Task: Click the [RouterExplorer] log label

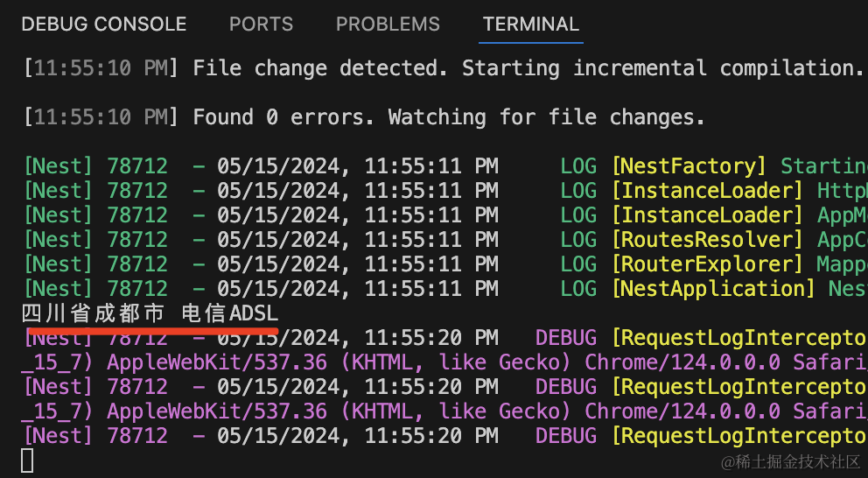Action: 707,264
